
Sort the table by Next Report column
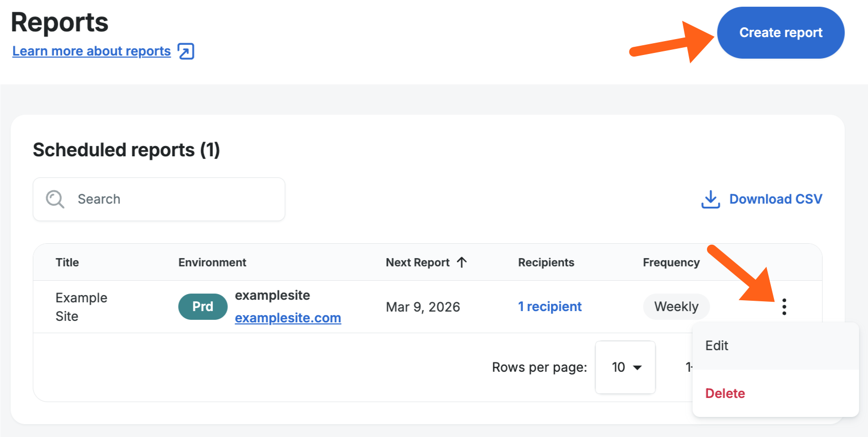tap(418, 262)
